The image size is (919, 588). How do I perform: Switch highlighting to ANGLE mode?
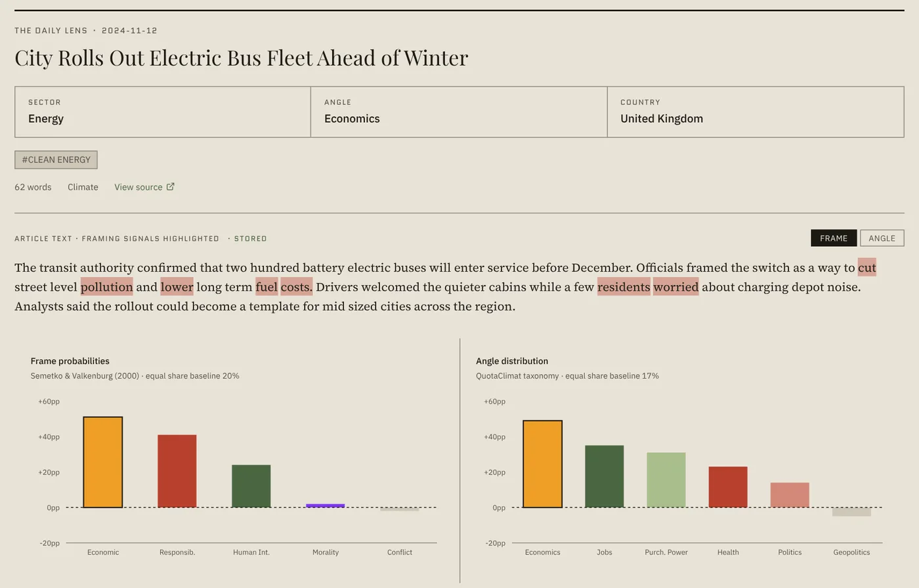tap(882, 238)
